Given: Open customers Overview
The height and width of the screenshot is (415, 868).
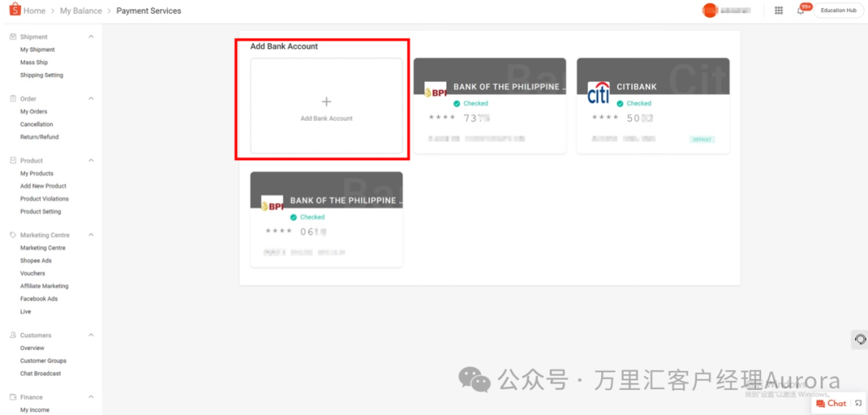Looking at the screenshot, I should [x=32, y=348].
